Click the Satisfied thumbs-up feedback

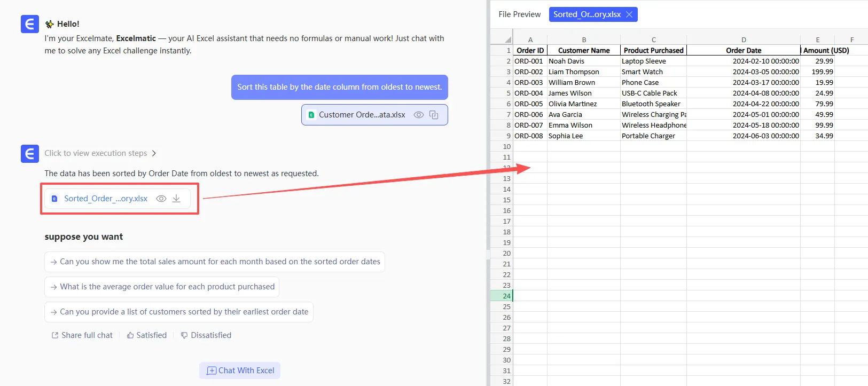pyautogui.click(x=147, y=335)
